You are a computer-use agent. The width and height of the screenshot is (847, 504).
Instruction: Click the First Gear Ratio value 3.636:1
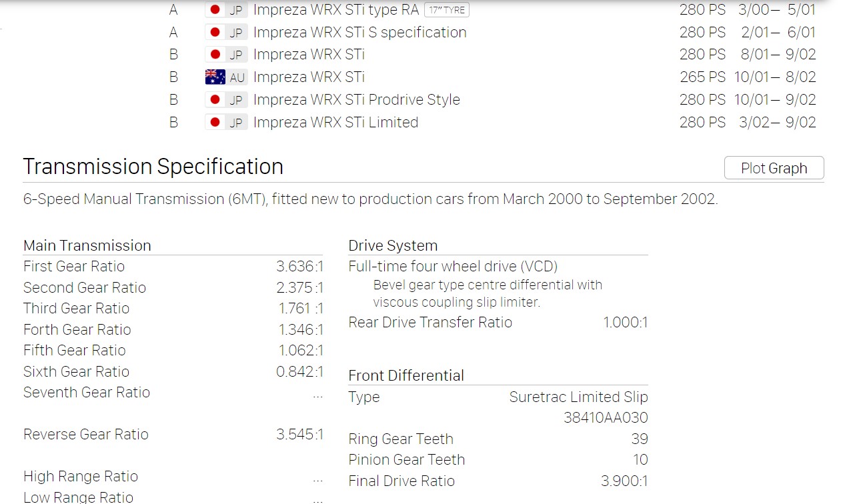(x=300, y=267)
